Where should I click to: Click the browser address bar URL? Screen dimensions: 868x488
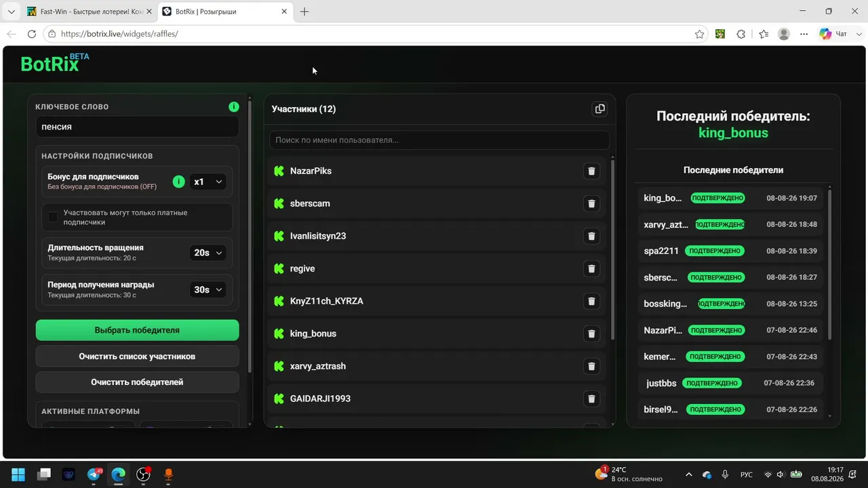(x=119, y=34)
